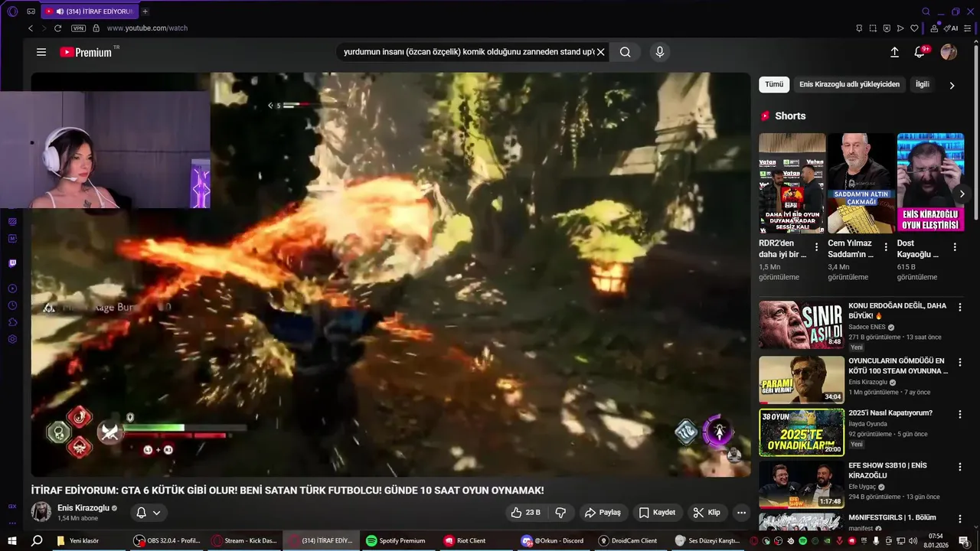Screen dimensions: 980x551
Task: Open options for EFE SHOW S3B10 video
Action: [x=959, y=466]
